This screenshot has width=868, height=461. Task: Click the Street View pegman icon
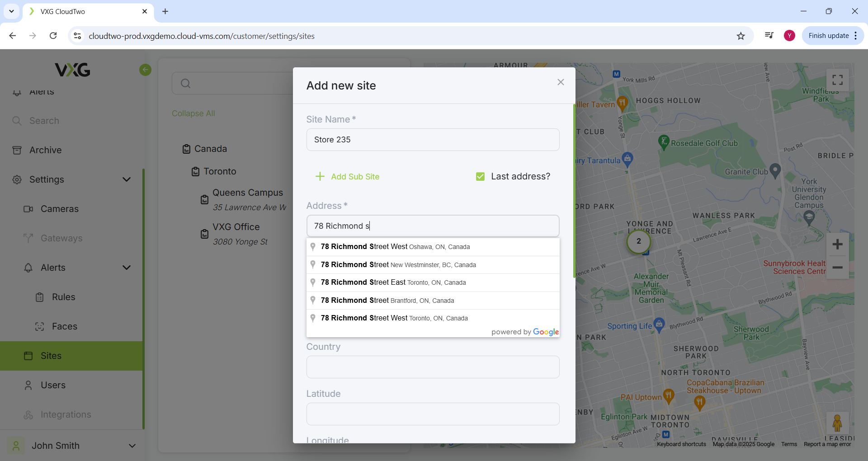(837, 423)
